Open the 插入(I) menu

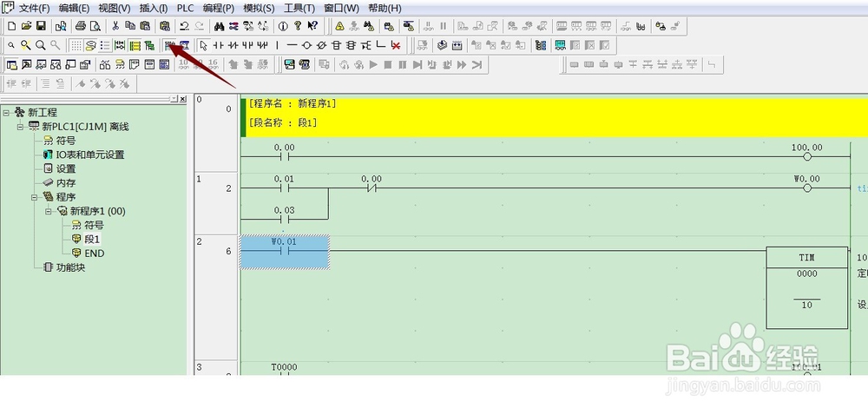[154, 9]
